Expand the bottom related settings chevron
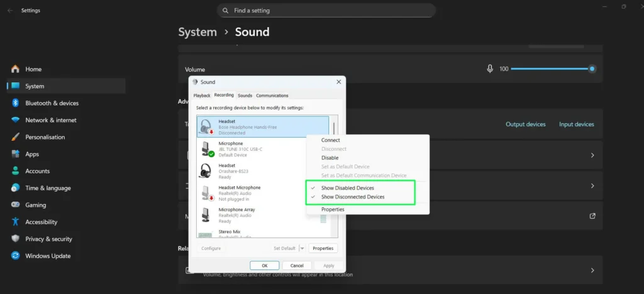 pyautogui.click(x=592, y=270)
